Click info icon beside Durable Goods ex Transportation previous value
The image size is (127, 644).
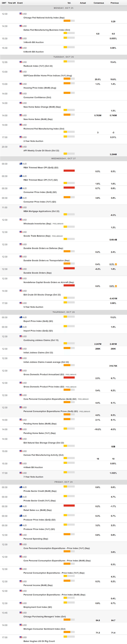point(116,264)
